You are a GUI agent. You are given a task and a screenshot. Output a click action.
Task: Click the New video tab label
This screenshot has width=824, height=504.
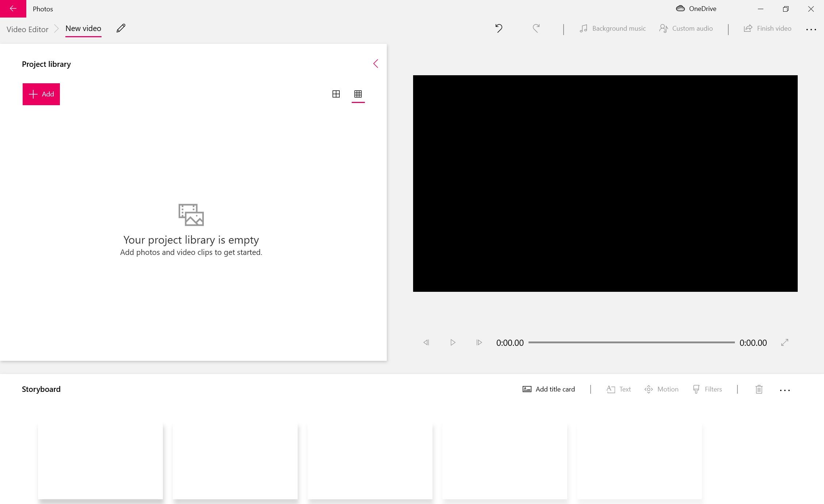click(83, 28)
